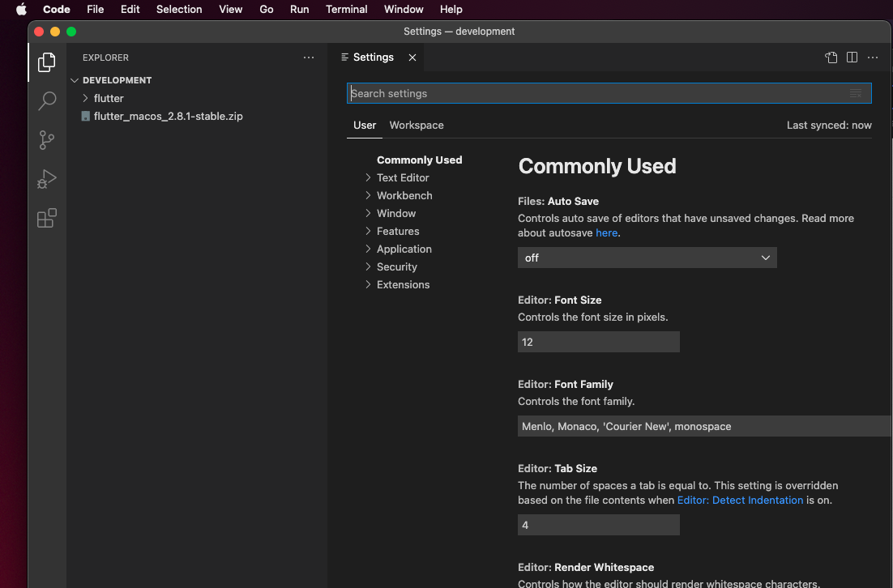The width and height of the screenshot is (893, 588).
Task: Open the Extensions view
Action: (47, 218)
